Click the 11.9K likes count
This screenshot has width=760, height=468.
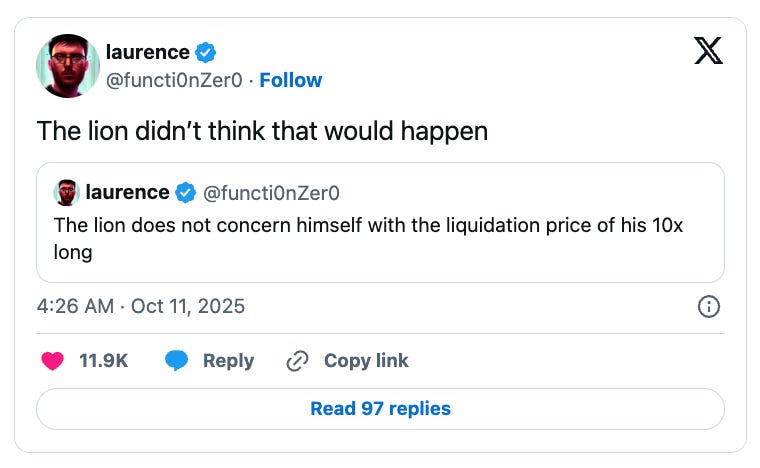point(103,361)
